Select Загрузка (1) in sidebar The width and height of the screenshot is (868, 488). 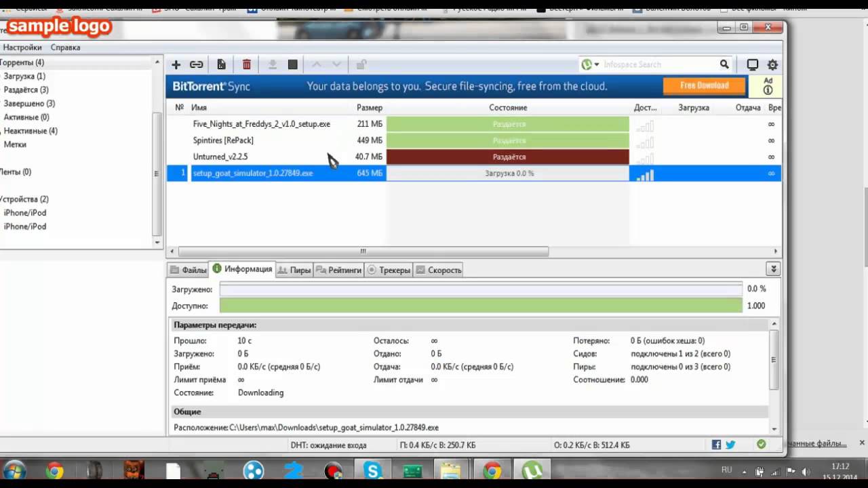(24, 76)
